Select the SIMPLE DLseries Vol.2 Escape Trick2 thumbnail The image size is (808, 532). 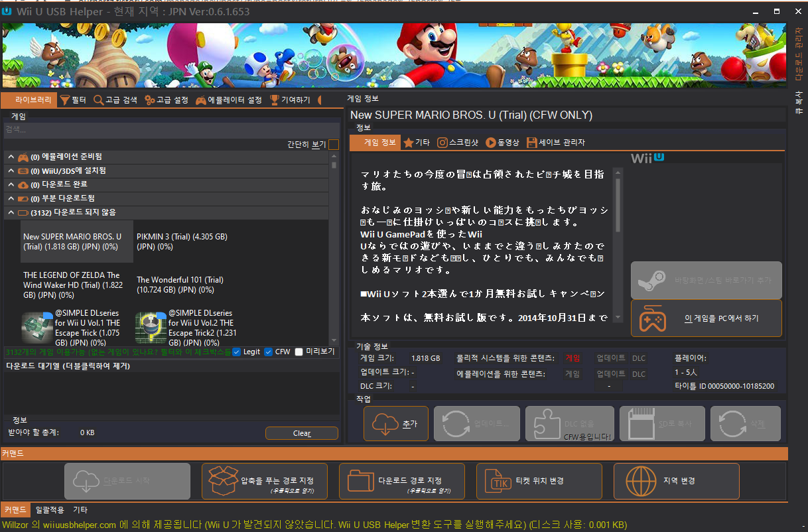click(151, 328)
